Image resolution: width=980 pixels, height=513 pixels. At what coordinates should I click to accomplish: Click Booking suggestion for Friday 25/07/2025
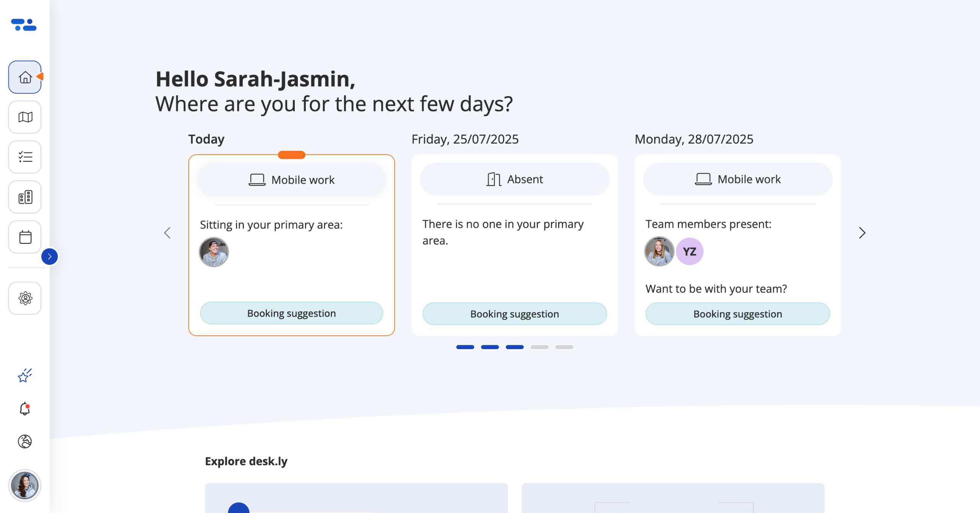pos(514,314)
